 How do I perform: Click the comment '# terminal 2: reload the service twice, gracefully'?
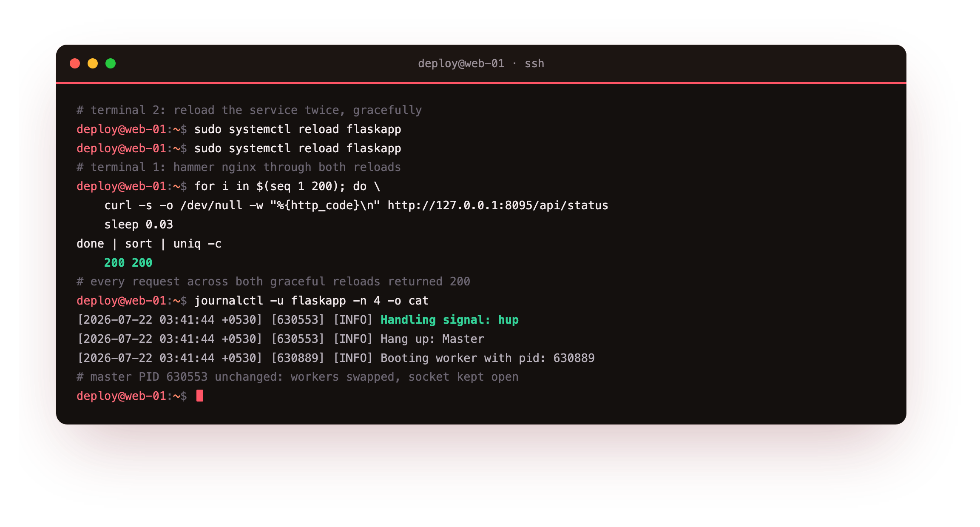[249, 110]
